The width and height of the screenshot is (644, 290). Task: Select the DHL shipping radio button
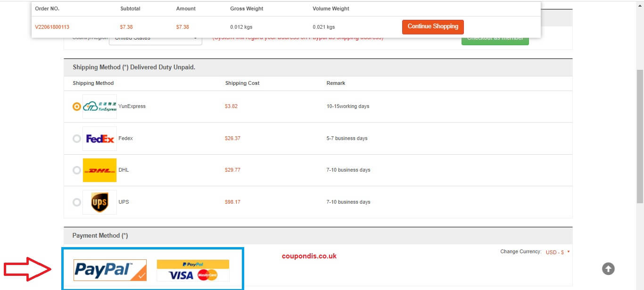point(76,170)
